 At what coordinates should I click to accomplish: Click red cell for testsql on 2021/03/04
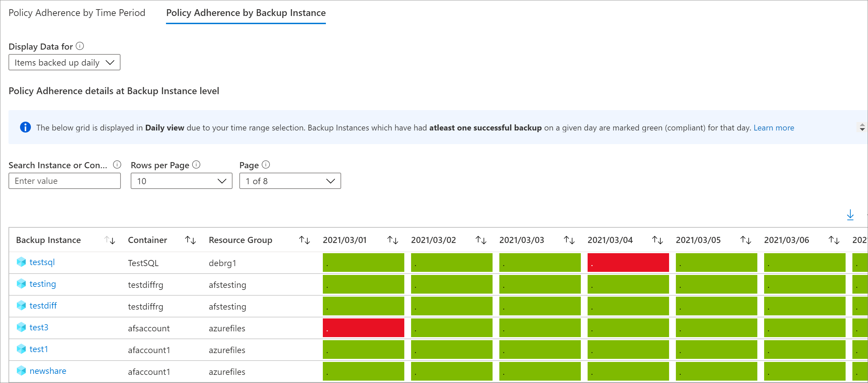pos(628,262)
